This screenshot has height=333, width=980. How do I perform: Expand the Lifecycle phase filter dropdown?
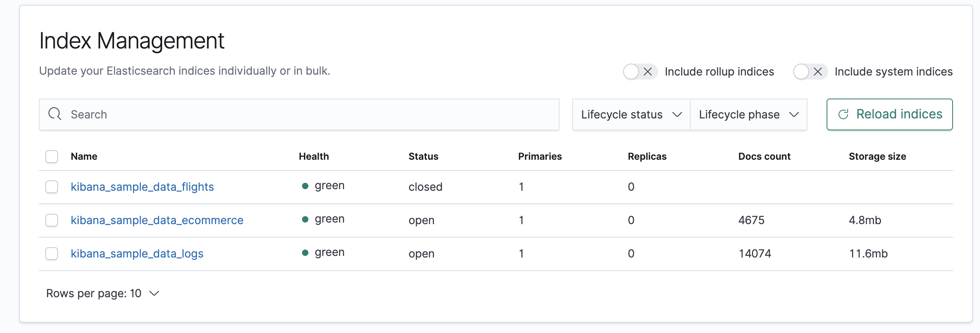pos(749,114)
